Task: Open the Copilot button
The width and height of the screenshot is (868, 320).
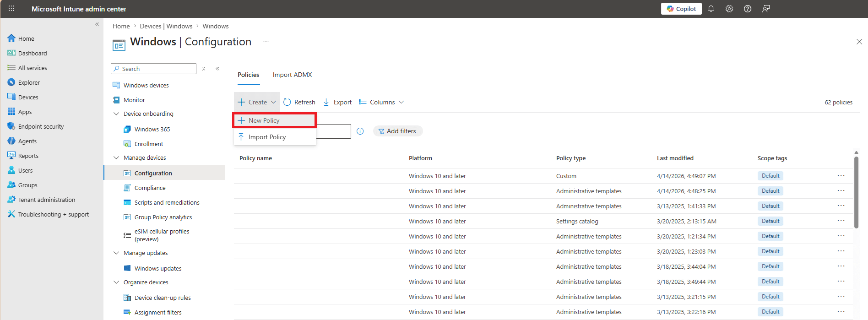Action: tap(681, 9)
